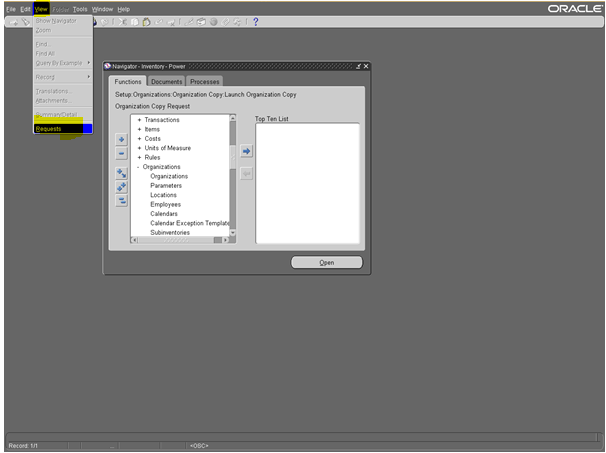Click the Expand All icon button
The height and width of the screenshot is (453, 606).
(x=121, y=187)
